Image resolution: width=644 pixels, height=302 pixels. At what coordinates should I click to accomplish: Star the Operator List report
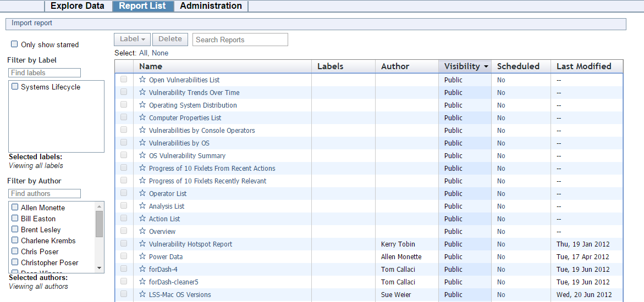(142, 193)
